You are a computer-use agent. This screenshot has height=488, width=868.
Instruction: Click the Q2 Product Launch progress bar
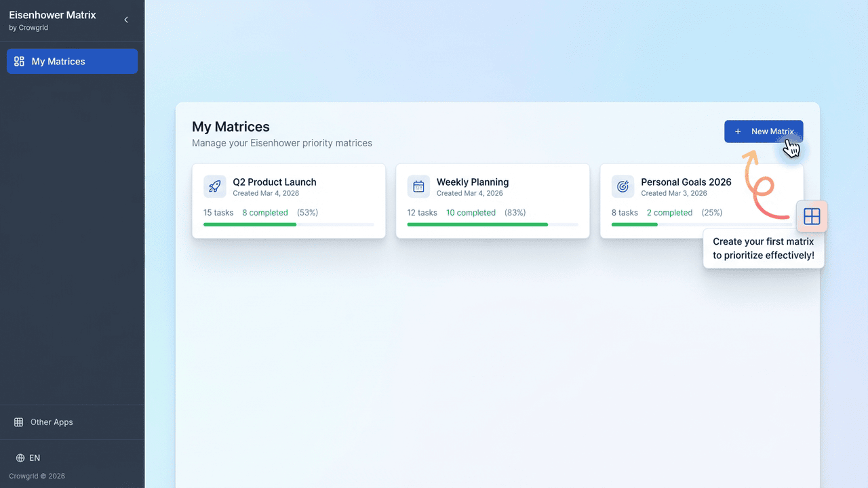coord(288,224)
